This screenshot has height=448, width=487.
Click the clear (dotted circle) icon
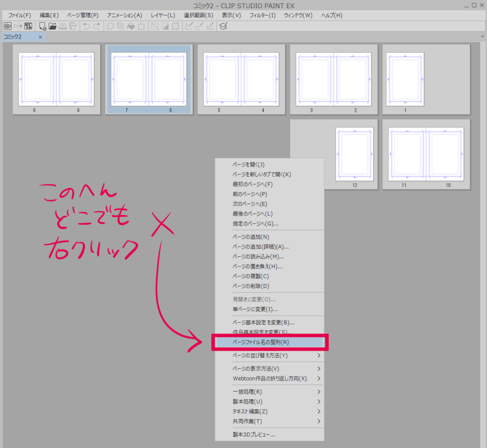click(110, 26)
